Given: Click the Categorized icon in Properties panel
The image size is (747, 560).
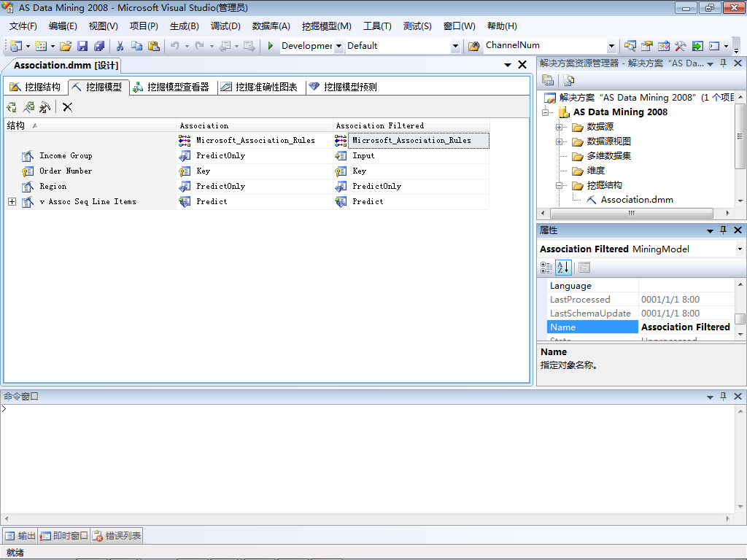Looking at the screenshot, I should (x=546, y=268).
